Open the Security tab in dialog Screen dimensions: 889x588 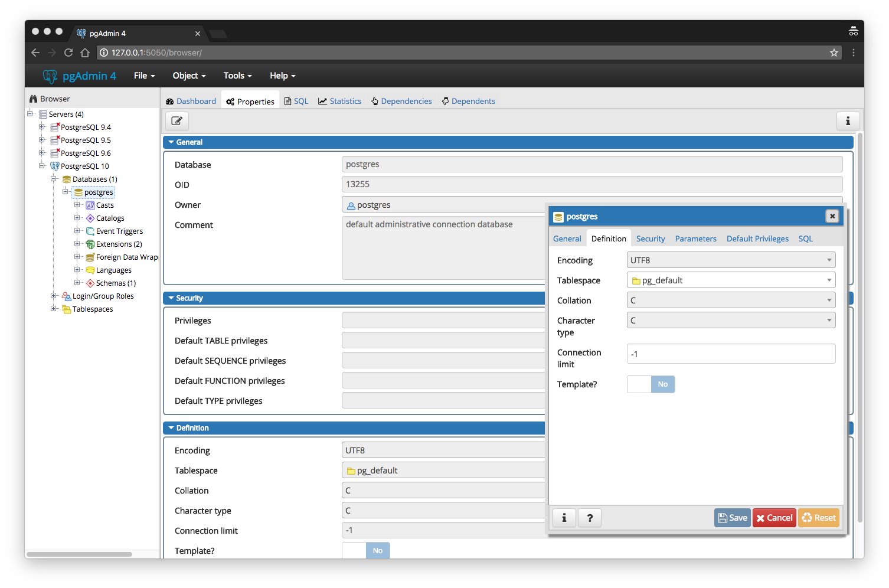pyautogui.click(x=651, y=239)
